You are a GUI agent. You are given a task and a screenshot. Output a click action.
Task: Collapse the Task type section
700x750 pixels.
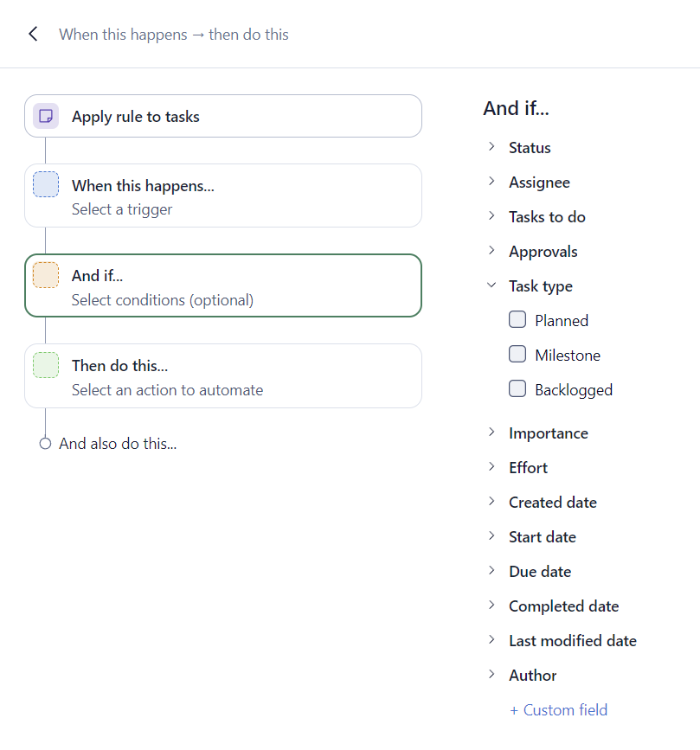coord(491,285)
